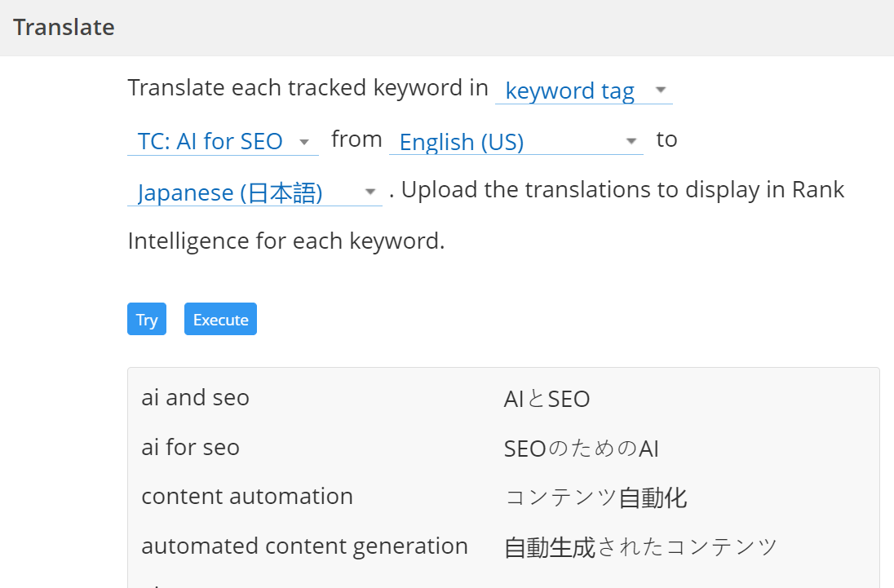Click the translation 'AIとSEO'
Screen dimensions: 894x588
(547, 399)
